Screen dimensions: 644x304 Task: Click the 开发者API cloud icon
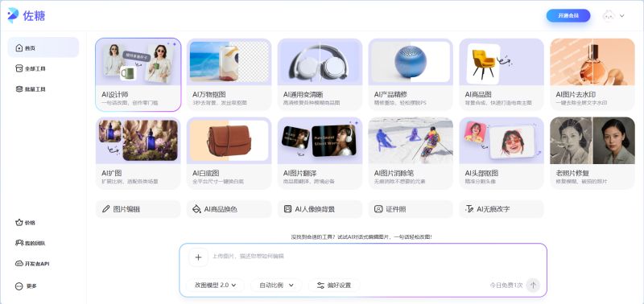(19, 263)
